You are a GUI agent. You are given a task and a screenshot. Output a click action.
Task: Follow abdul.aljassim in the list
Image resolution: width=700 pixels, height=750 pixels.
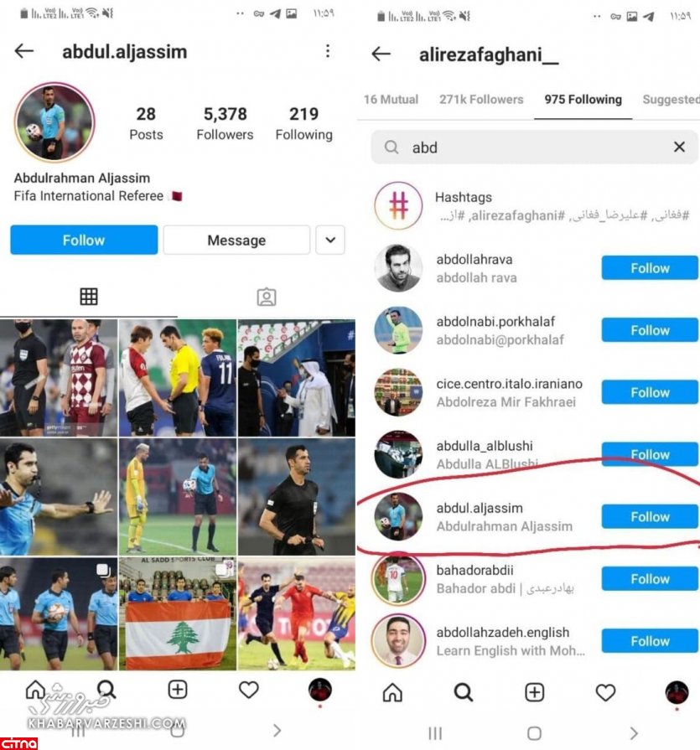tap(650, 516)
